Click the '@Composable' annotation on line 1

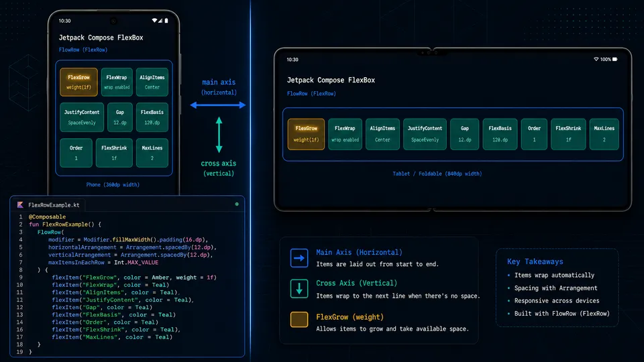47,217
